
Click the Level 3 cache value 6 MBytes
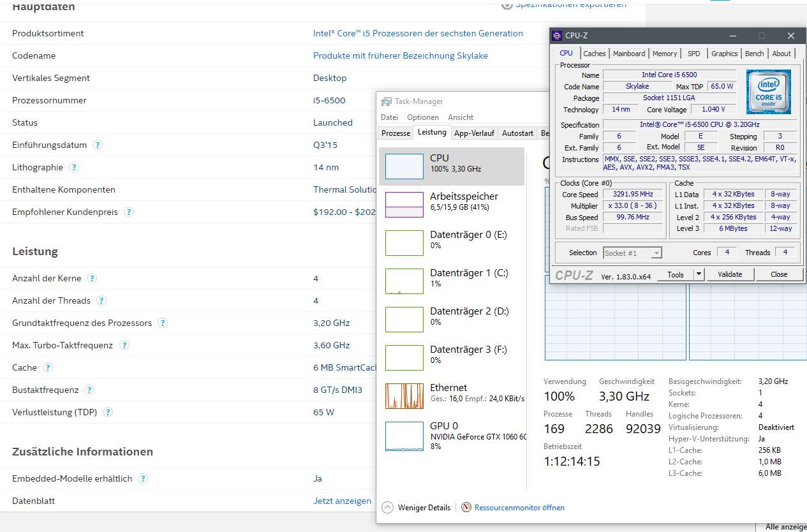[x=734, y=228]
